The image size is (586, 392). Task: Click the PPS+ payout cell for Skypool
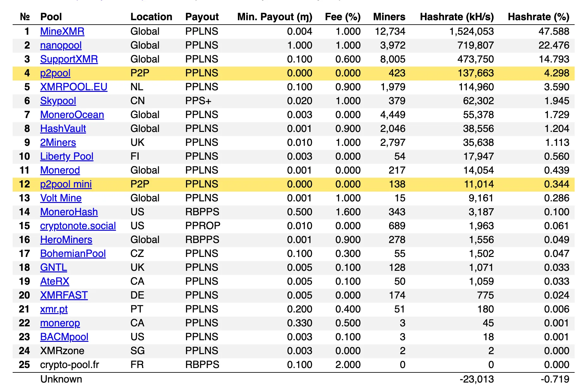tap(198, 101)
